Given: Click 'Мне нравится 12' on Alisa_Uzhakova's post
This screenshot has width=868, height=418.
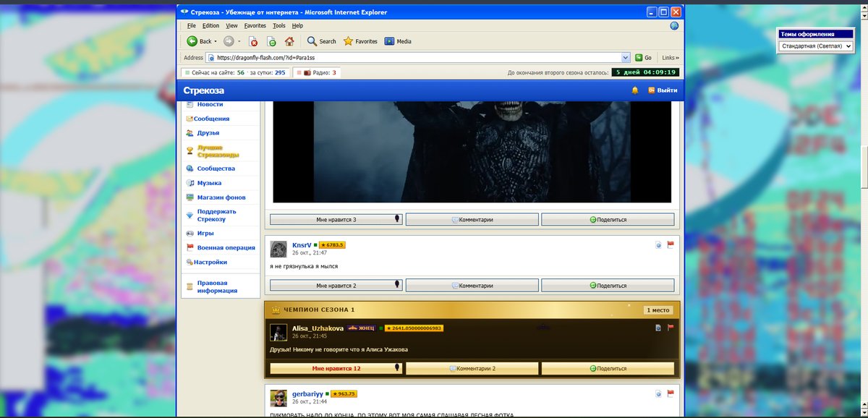Looking at the screenshot, I should click(x=336, y=368).
